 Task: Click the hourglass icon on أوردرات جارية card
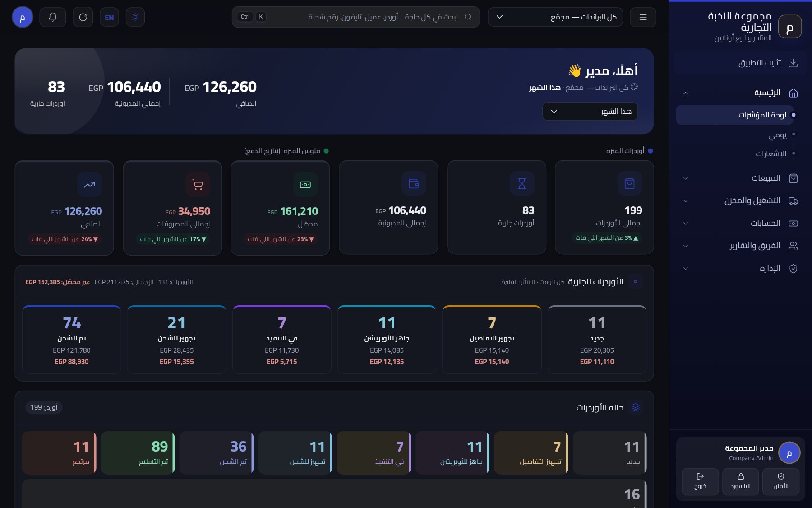point(522,184)
